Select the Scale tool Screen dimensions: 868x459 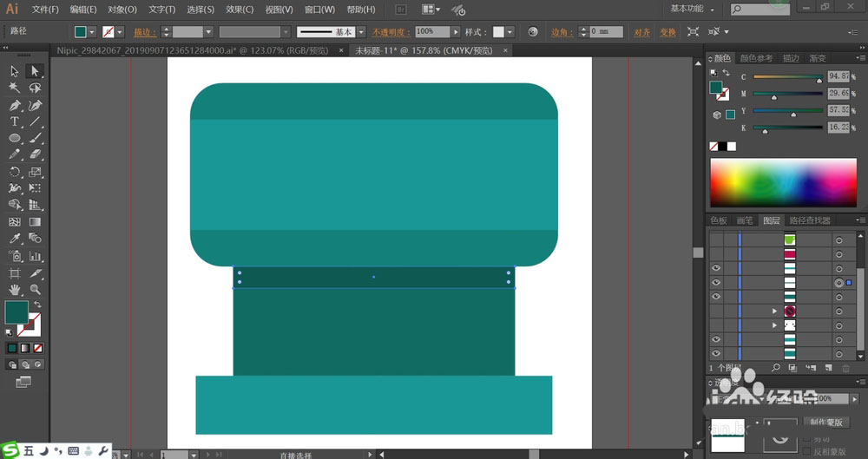(x=35, y=172)
